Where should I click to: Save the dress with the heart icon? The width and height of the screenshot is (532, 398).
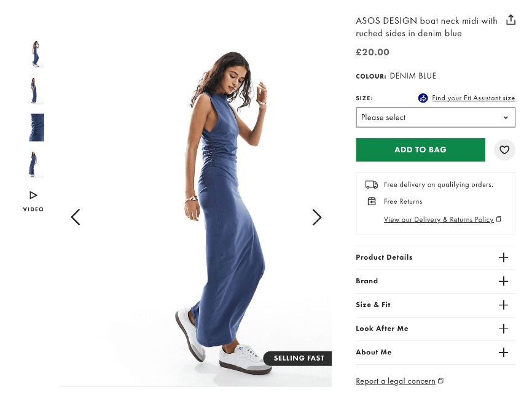pos(504,150)
